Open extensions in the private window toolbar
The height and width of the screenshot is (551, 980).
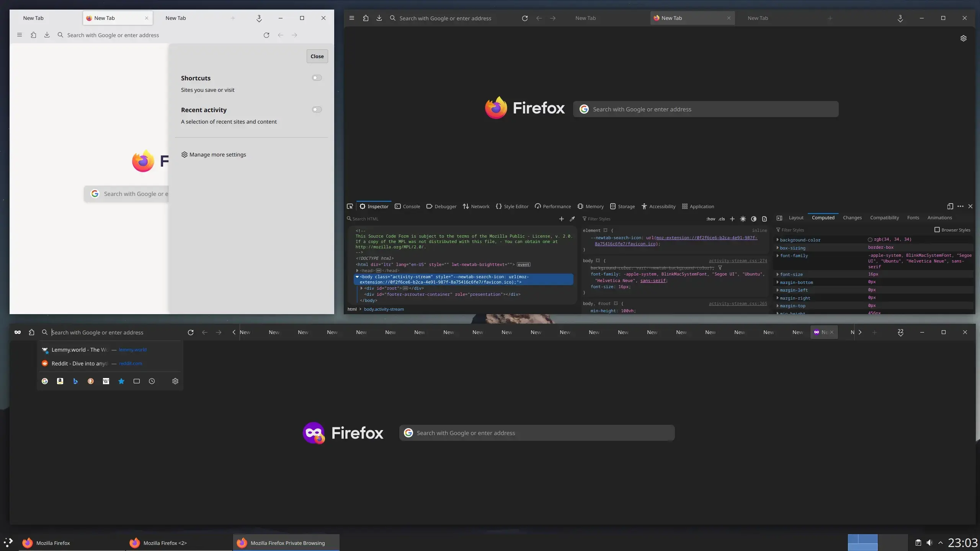pos(31,332)
